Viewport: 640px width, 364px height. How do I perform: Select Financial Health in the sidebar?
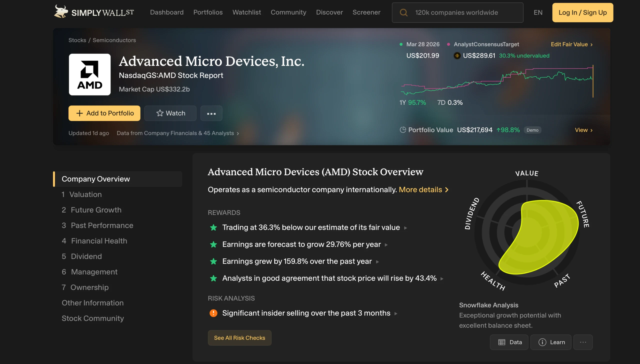[99, 241]
